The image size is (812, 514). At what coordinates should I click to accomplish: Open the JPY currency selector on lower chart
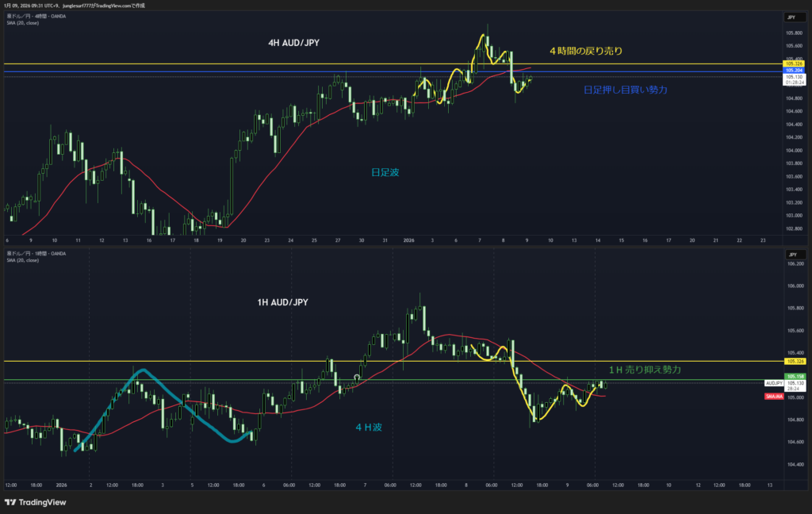(791, 253)
